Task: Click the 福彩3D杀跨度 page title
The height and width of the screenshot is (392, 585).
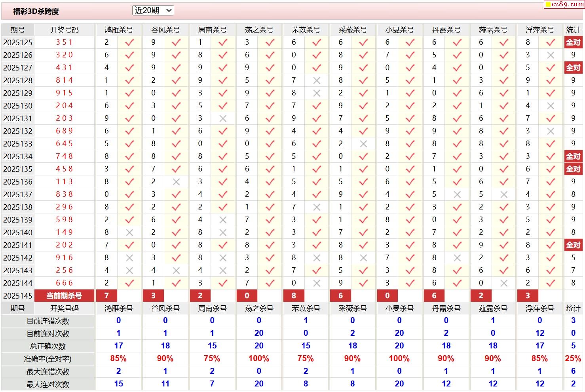Action: pos(36,11)
